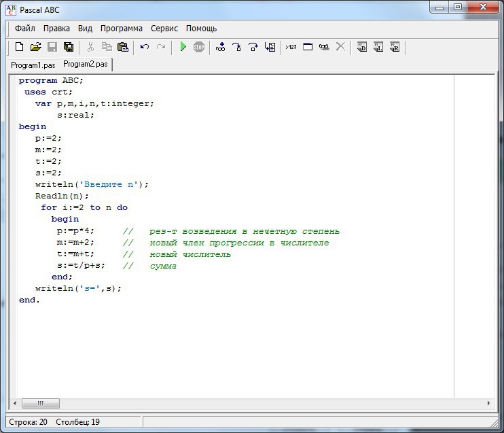
Task: Place cursor on the Readln(n) line
Action: tap(62, 196)
